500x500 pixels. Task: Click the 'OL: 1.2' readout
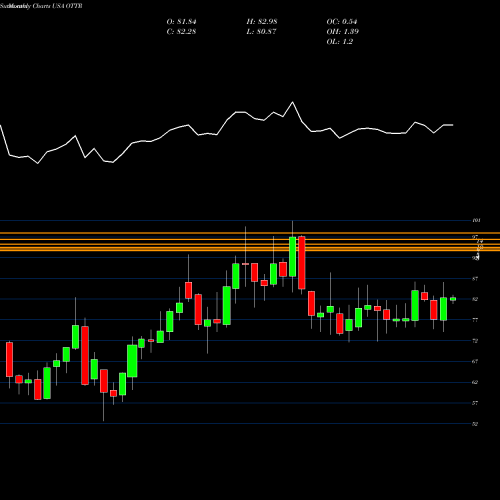click(340, 42)
